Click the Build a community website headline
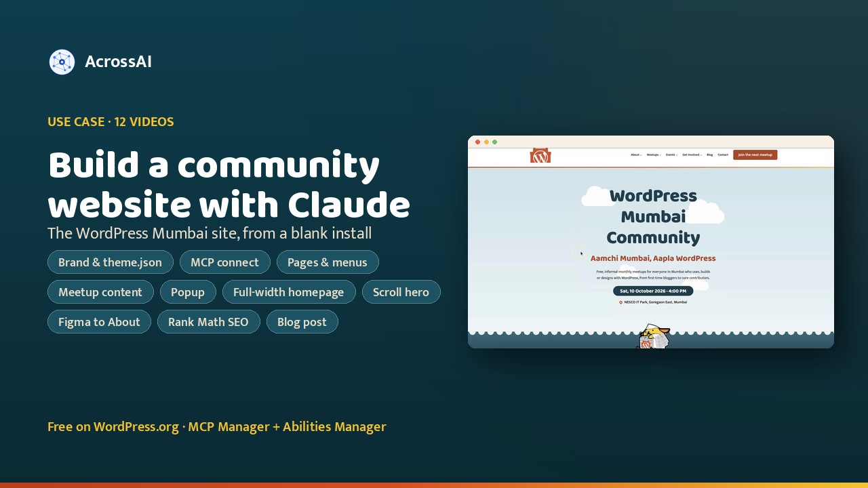Screen dimensions: 868x488 coord(229,184)
